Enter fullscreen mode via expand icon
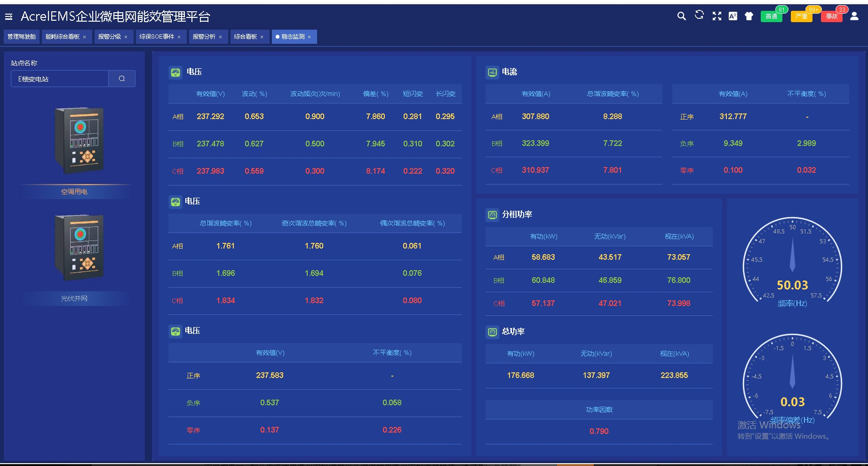868x466 pixels. pyautogui.click(x=717, y=16)
